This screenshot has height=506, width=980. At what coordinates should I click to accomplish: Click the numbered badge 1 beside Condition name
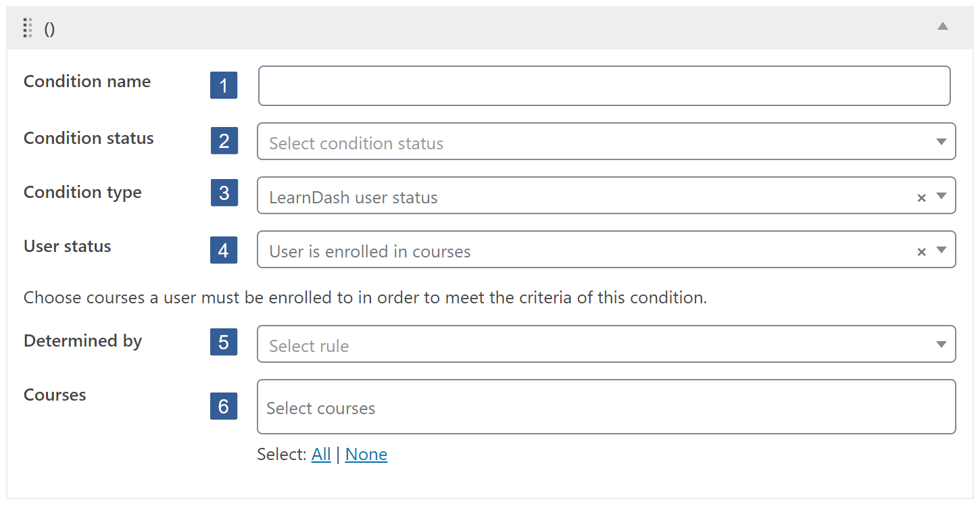(224, 85)
